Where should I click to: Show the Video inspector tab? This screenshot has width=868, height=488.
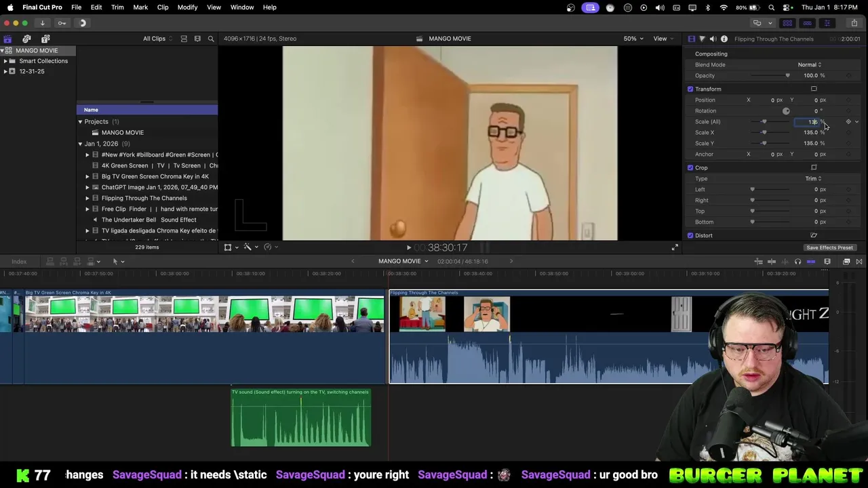[x=691, y=39]
